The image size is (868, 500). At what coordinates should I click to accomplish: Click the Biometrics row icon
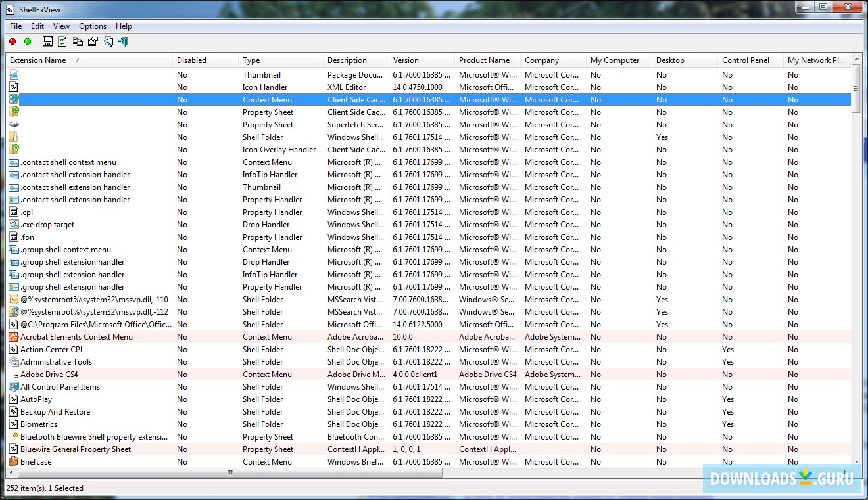(13, 424)
